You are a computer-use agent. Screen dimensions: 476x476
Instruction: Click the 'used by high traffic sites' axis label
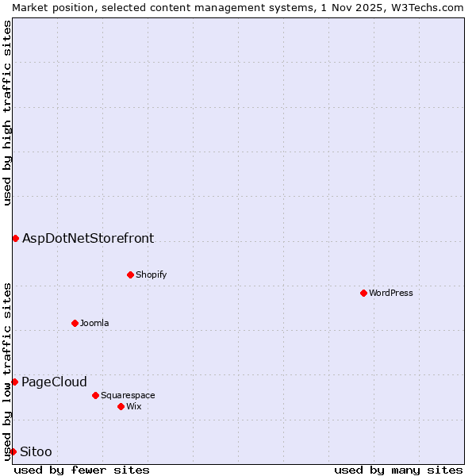click(7, 113)
